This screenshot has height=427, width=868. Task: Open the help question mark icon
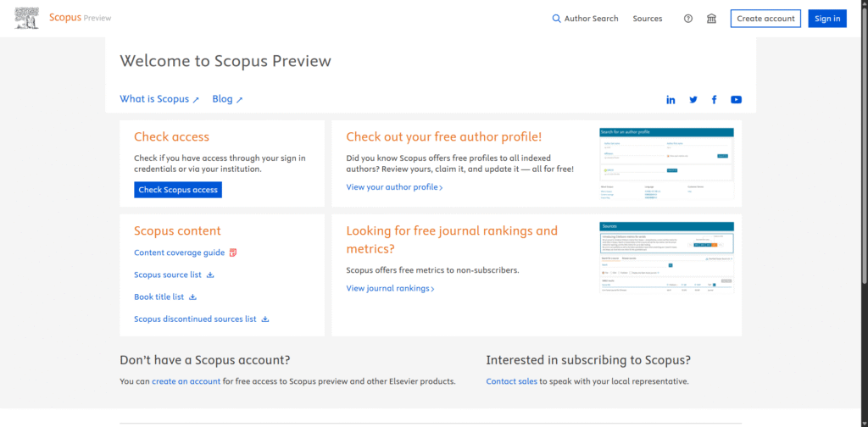688,19
